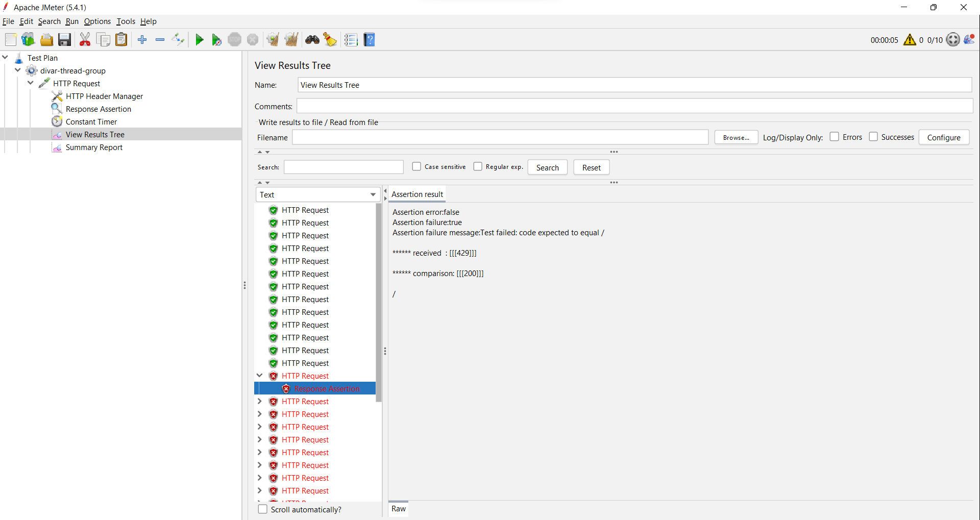Viewport: 980px width, 520px height.
Task: Click the Search button
Action: (547, 167)
